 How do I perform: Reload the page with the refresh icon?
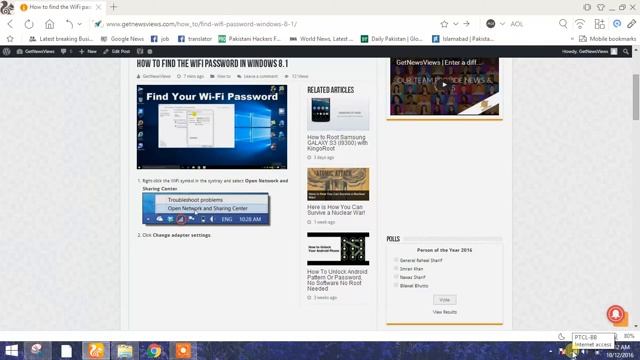(29, 24)
